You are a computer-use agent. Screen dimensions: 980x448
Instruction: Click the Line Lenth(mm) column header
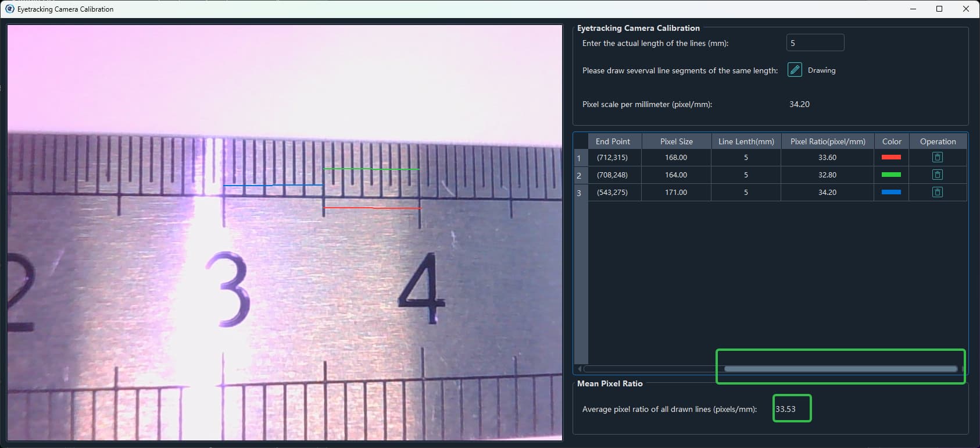coord(746,141)
